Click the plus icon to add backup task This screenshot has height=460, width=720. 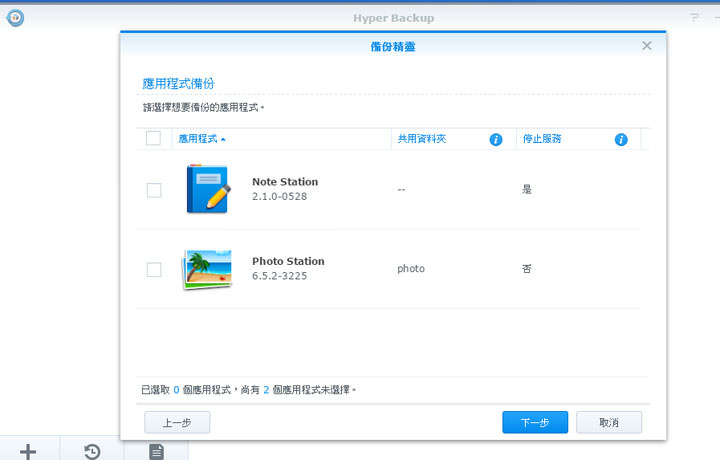28,452
